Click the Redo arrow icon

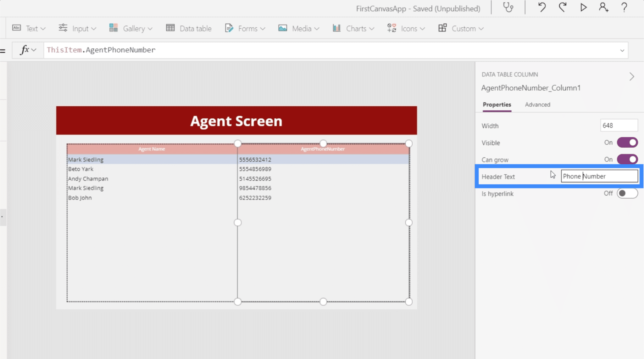pos(563,7)
